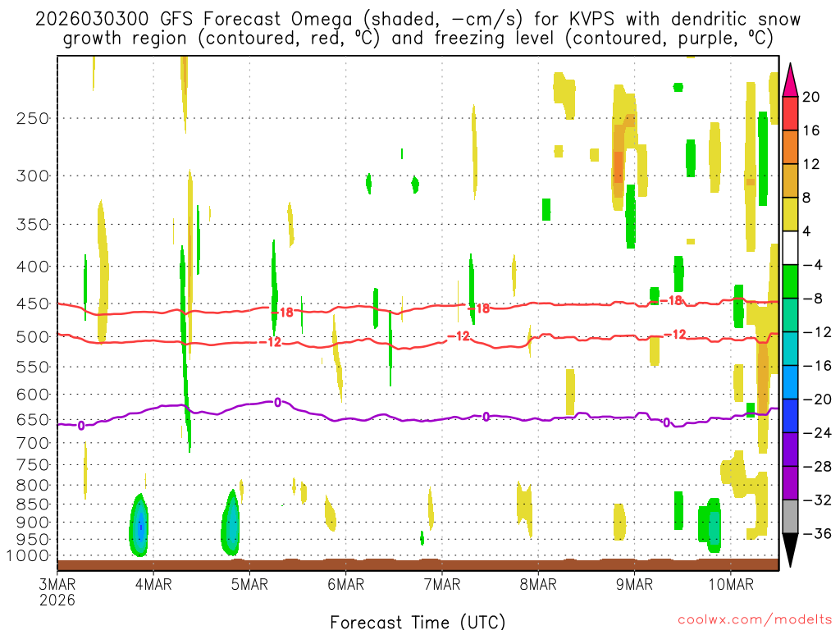The width and height of the screenshot is (840, 630).
Task: Click the 750 pressure level label
Action: click(33, 465)
